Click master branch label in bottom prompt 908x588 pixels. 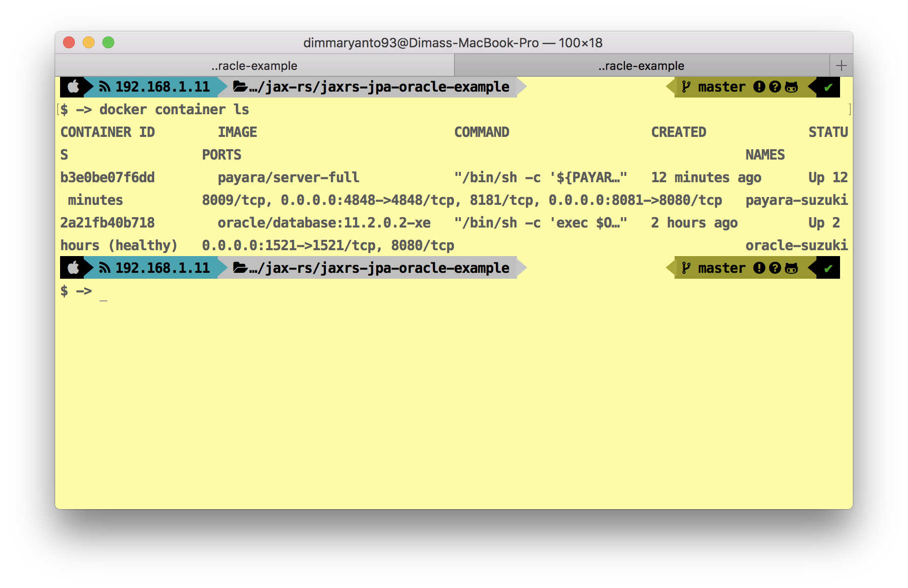(722, 268)
